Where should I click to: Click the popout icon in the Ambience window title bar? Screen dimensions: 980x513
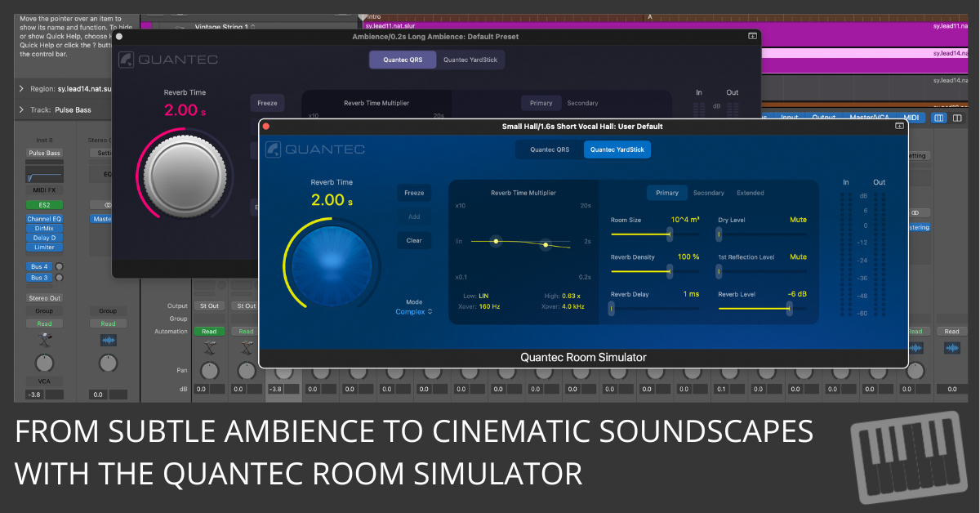tap(752, 36)
